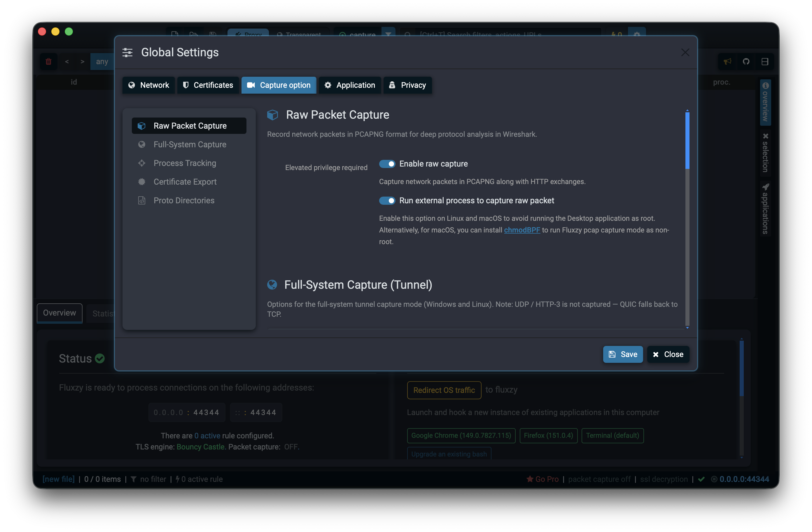Launch Terminal (default) hooked
This screenshot has height=532, width=812.
pyautogui.click(x=612, y=435)
